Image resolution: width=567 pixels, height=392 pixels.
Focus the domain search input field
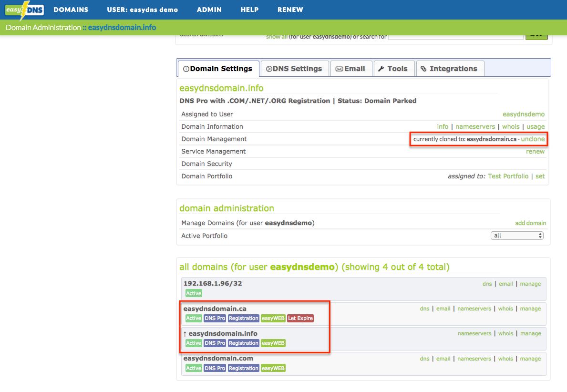pyautogui.click(x=455, y=37)
